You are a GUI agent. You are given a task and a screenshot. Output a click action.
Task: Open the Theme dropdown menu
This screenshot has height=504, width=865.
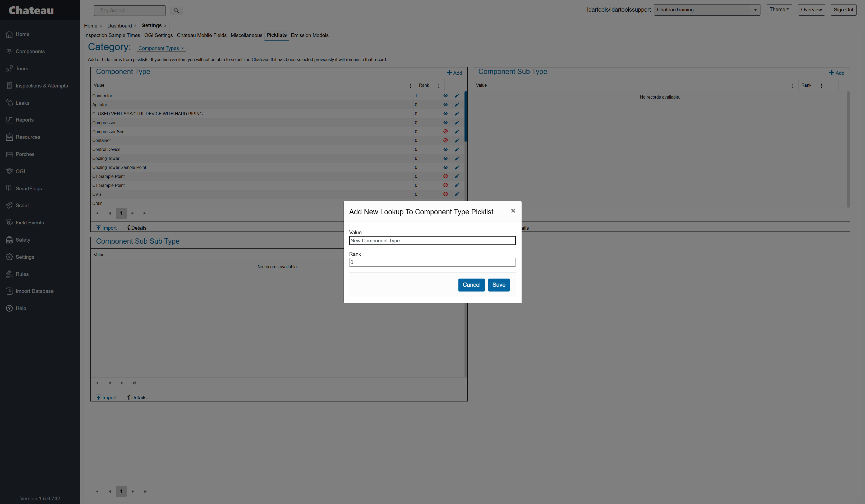(779, 10)
